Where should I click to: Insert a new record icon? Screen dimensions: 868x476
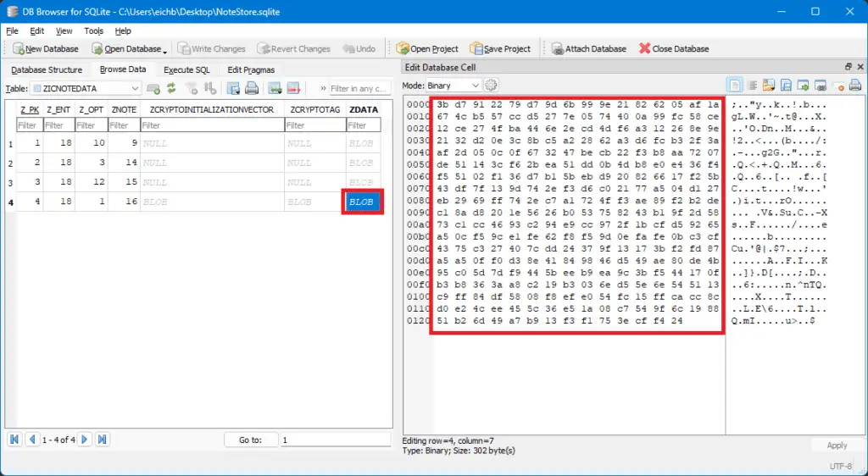(x=275, y=88)
